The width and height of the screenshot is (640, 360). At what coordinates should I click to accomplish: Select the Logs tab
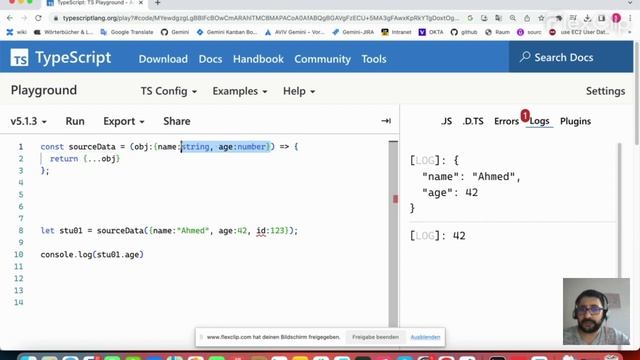[x=539, y=121]
